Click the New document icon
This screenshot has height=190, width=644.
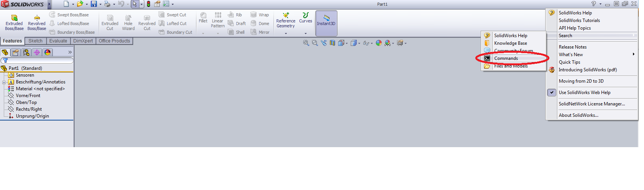click(x=66, y=4)
